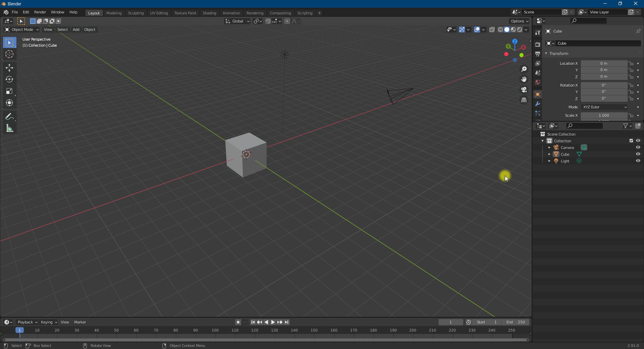The width and height of the screenshot is (644, 349).
Task: Toggle the camera view icon
Action: point(524,90)
